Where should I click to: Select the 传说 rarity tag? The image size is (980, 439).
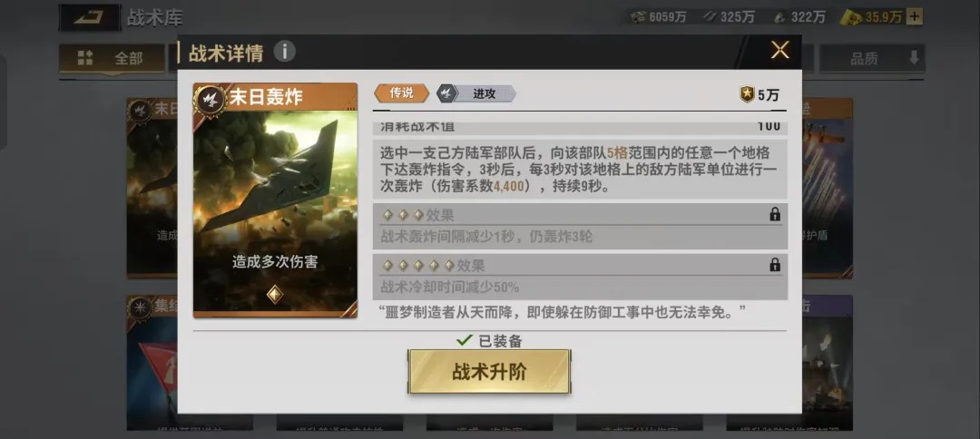coord(401,93)
